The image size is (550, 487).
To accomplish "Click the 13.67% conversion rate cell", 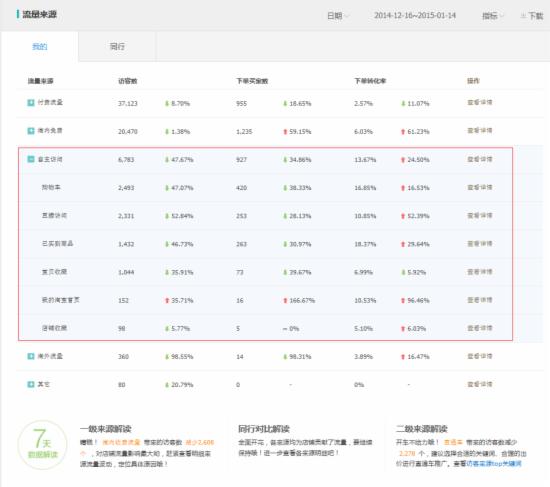I will pyautogui.click(x=365, y=160).
